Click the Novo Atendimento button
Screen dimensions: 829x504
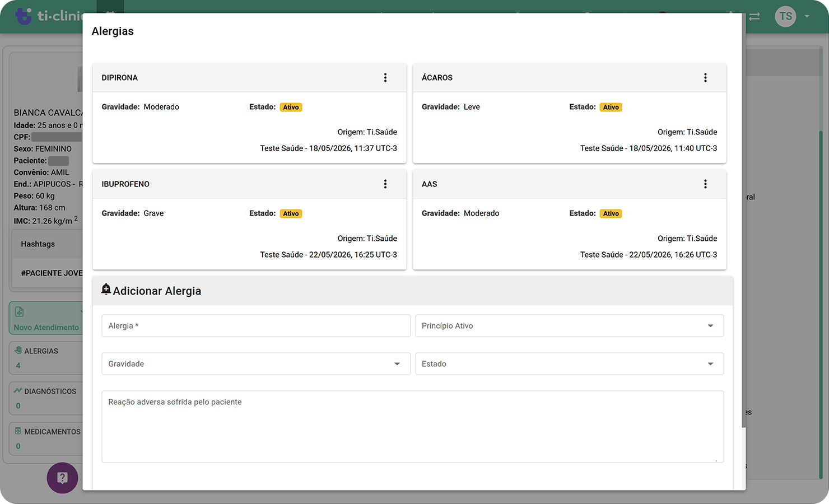(46, 318)
